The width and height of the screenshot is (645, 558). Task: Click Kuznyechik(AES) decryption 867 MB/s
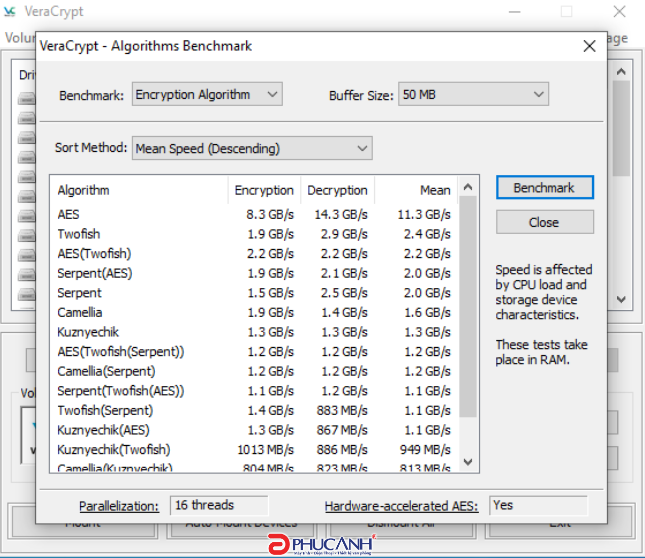[342, 430]
